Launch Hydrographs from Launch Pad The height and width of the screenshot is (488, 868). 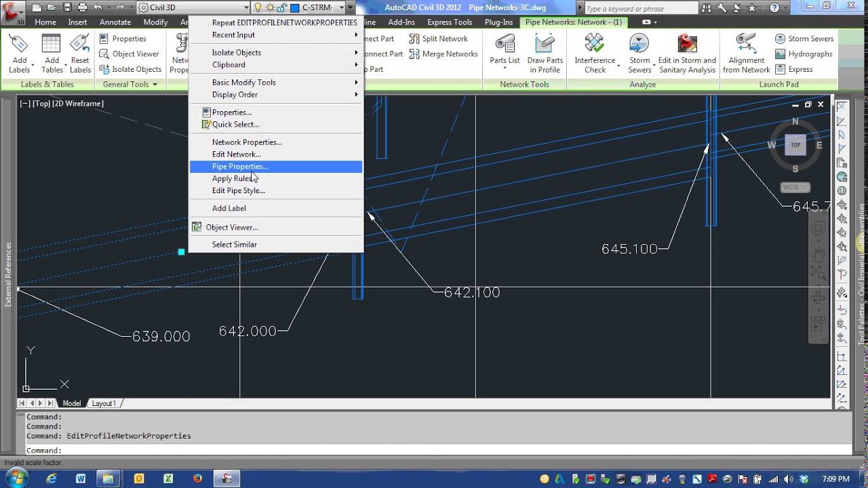coord(804,54)
